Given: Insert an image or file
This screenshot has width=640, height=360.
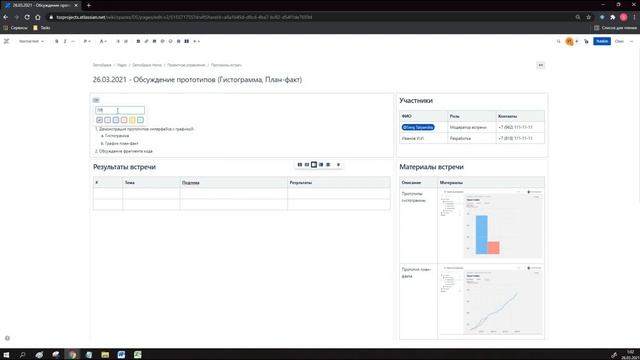Looking at the screenshot, I should 154,41.
